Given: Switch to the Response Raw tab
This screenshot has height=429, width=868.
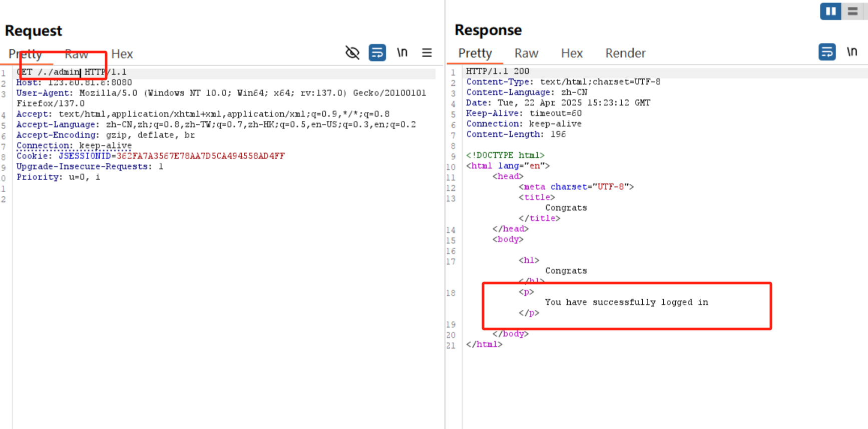Looking at the screenshot, I should click(526, 53).
